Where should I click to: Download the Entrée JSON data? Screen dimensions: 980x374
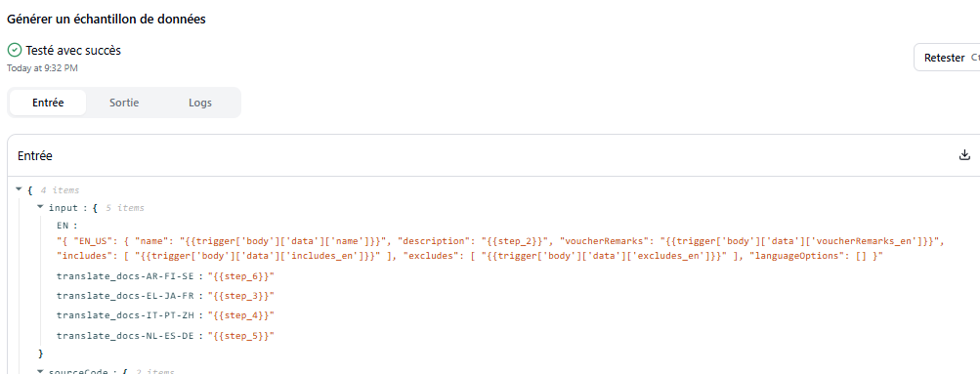(x=964, y=155)
